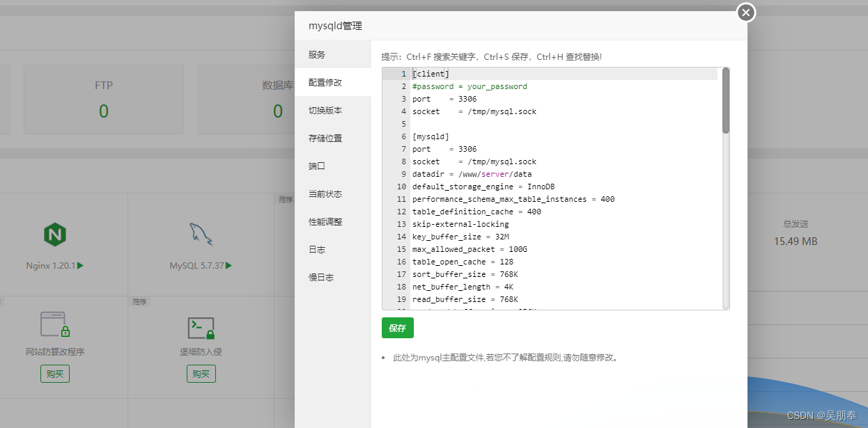Click 购买 under 堡塔防入侵
Image resolution: width=868 pixels, height=428 pixels.
pyautogui.click(x=201, y=374)
